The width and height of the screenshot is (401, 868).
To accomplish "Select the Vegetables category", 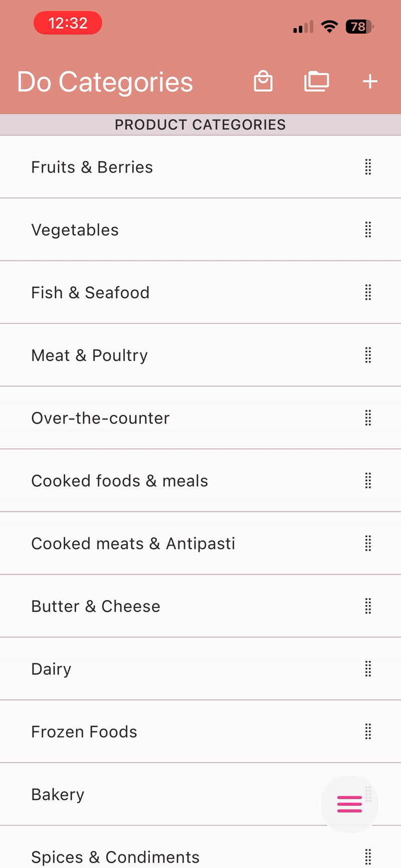I will (75, 230).
